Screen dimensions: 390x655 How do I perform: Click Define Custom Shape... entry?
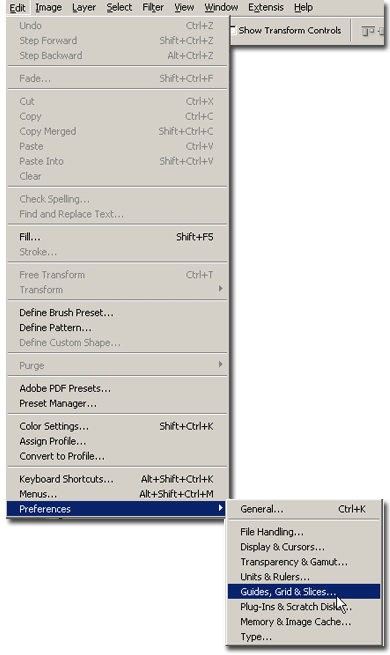click(x=117, y=343)
